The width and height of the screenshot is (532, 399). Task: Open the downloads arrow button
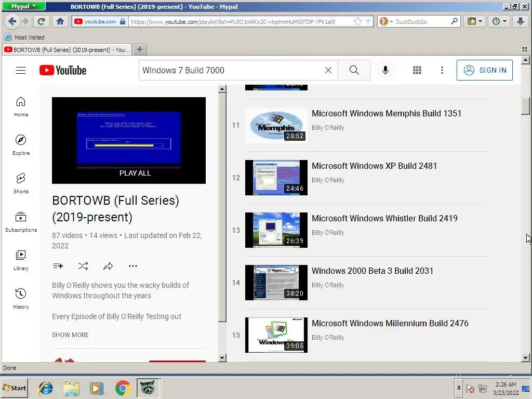point(520,21)
